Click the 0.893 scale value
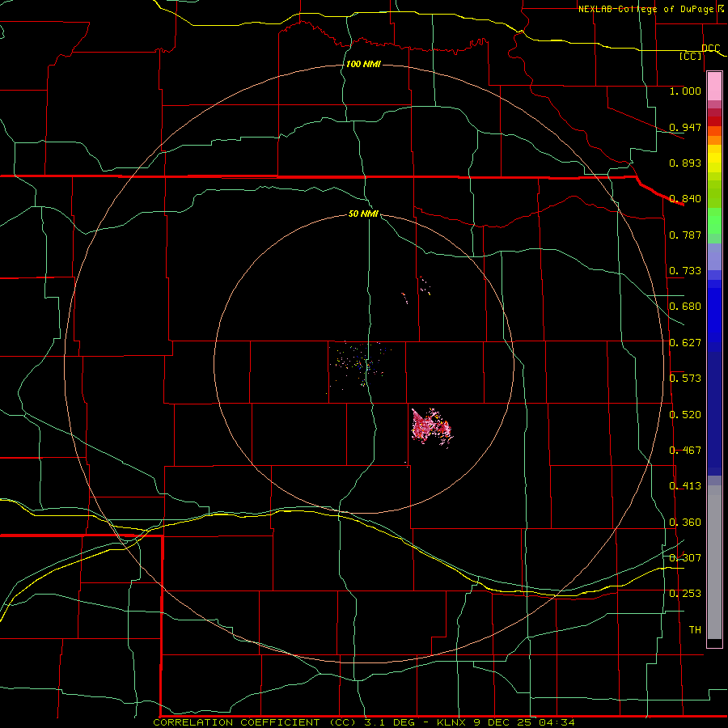728x728 pixels. [x=685, y=163]
